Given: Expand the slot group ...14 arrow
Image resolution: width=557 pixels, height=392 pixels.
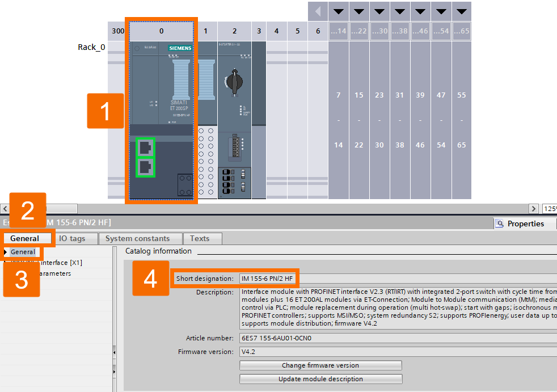Looking at the screenshot, I should click(339, 11).
